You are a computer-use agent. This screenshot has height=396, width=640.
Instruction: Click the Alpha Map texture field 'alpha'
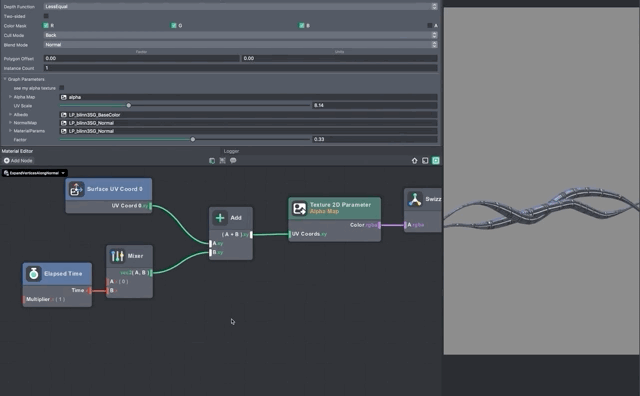pos(249,97)
